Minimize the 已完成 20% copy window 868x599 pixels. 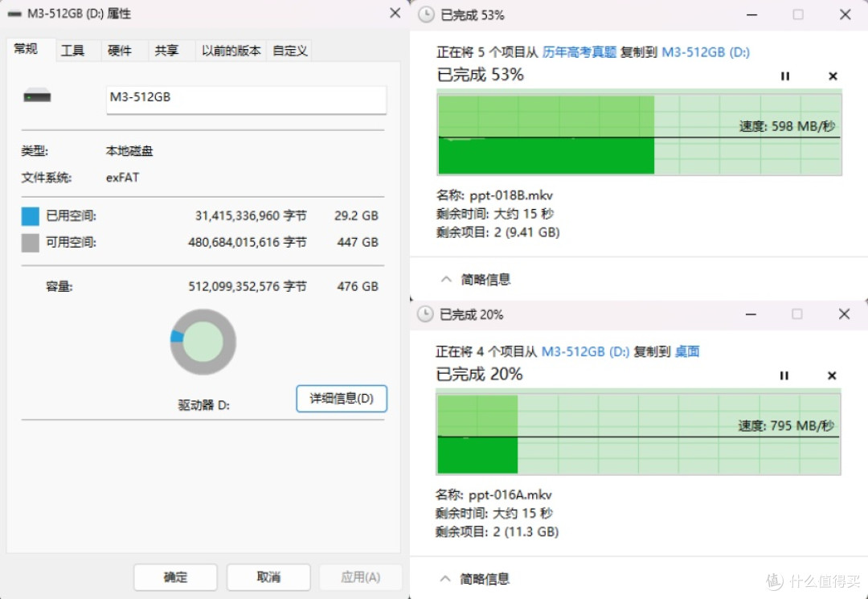pyautogui.click(x=751, y=314)
